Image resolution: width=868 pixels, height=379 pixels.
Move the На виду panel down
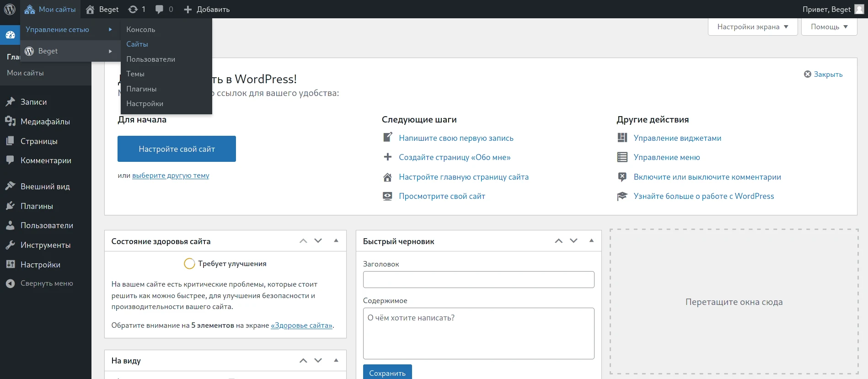(318, 361)
